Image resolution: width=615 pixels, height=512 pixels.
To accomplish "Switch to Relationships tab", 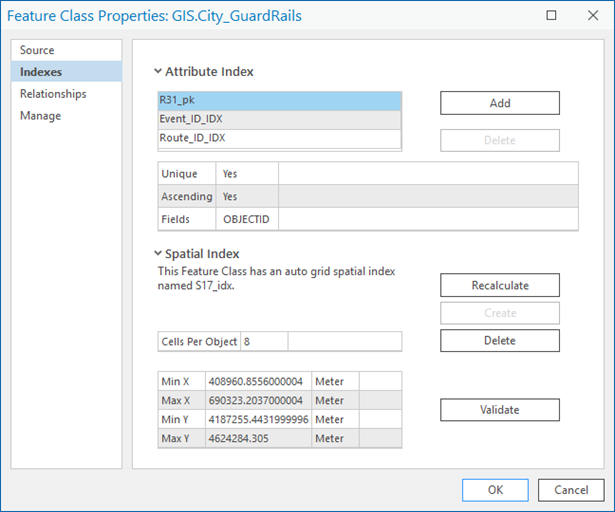I will coord(53,94).
